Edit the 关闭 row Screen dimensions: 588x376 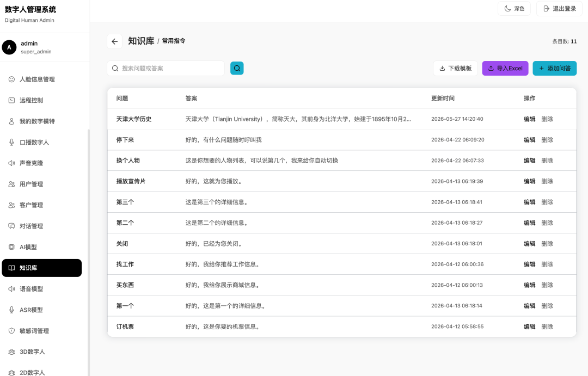click(530, 244)
